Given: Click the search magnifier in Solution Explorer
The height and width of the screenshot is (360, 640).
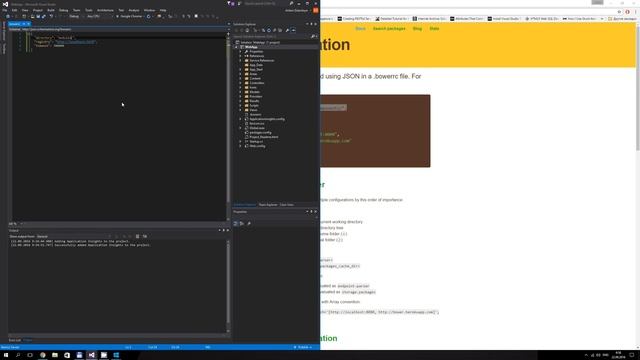Looking at the screenshot, I should click(313, 36).
